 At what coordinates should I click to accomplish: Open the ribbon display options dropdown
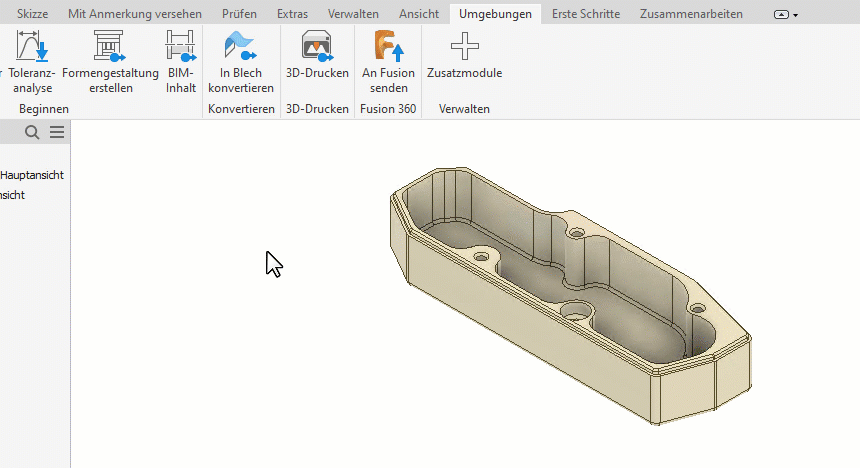coord(786,14)
